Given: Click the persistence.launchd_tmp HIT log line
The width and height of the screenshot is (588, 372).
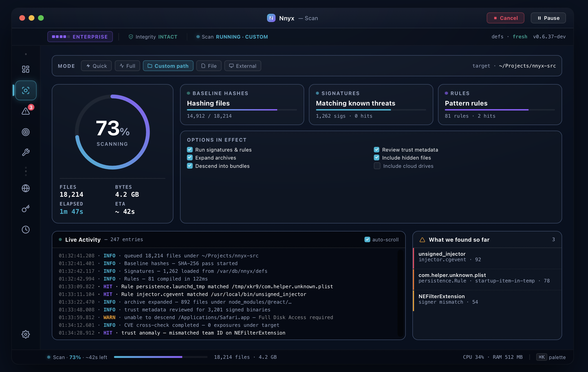Looking at the screenshot, I should (196, 287).
